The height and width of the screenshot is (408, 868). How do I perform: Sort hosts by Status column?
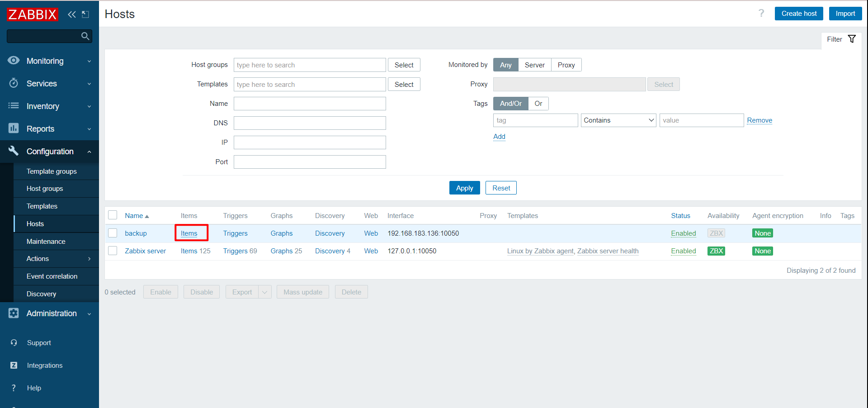[680, 216]
